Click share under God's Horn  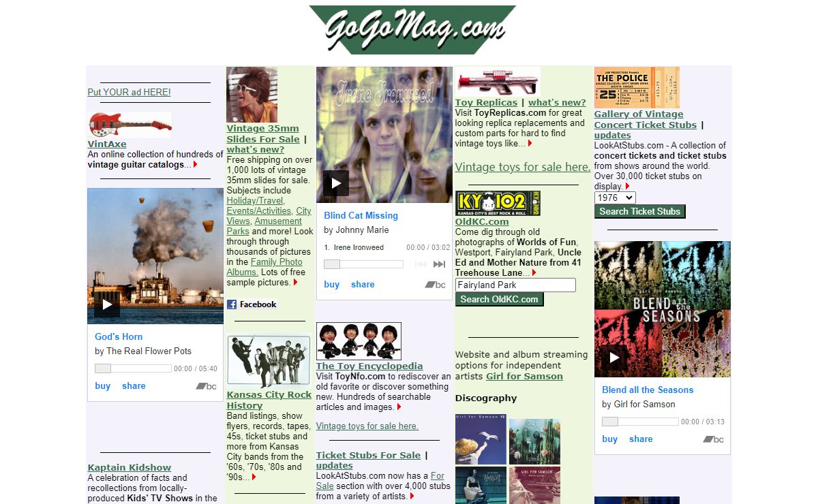134,386
